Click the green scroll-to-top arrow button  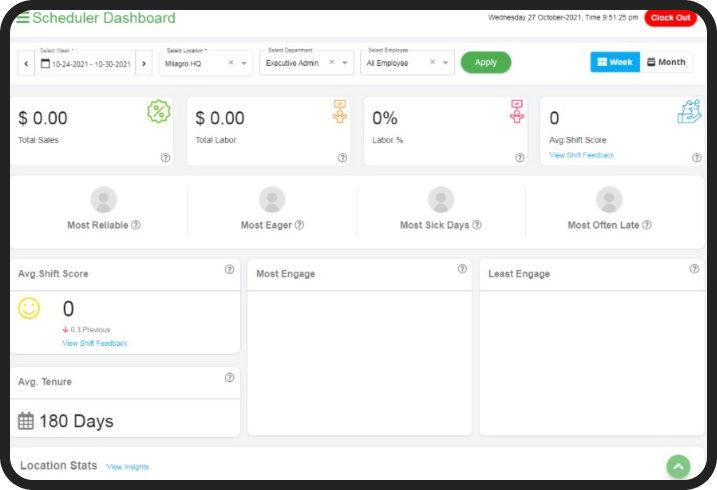click(678, 466)
